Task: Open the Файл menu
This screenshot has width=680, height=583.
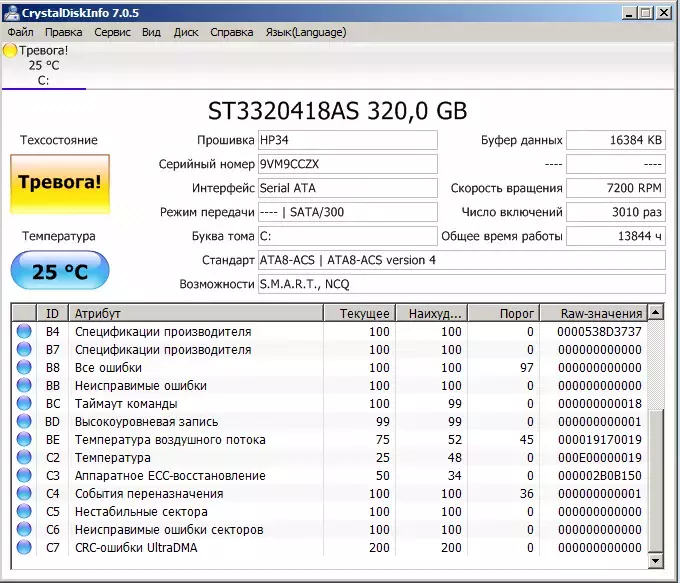Action: coord(20,33)
